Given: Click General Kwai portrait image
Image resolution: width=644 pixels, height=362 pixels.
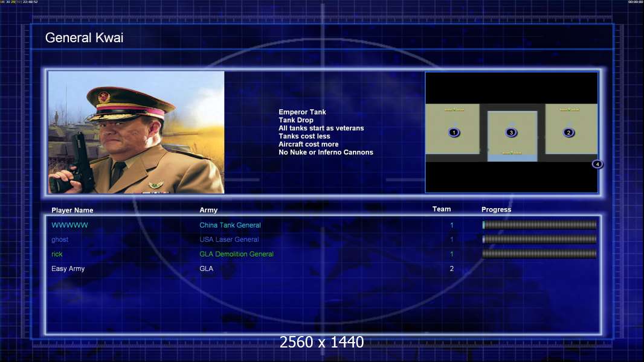Looking at the screenshot, I should tap(137, 132).
